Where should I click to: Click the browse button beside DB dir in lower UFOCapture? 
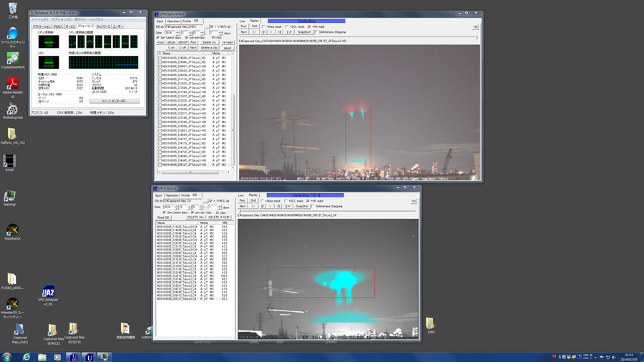click(207, 201)
